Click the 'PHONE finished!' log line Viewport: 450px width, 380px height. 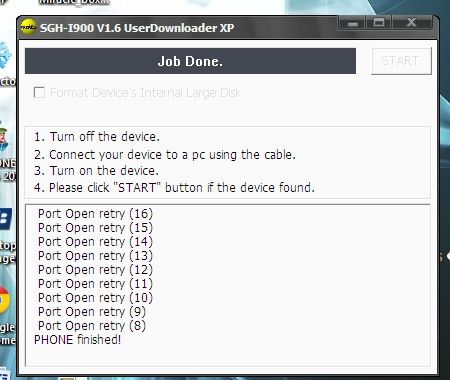(77, 340)
